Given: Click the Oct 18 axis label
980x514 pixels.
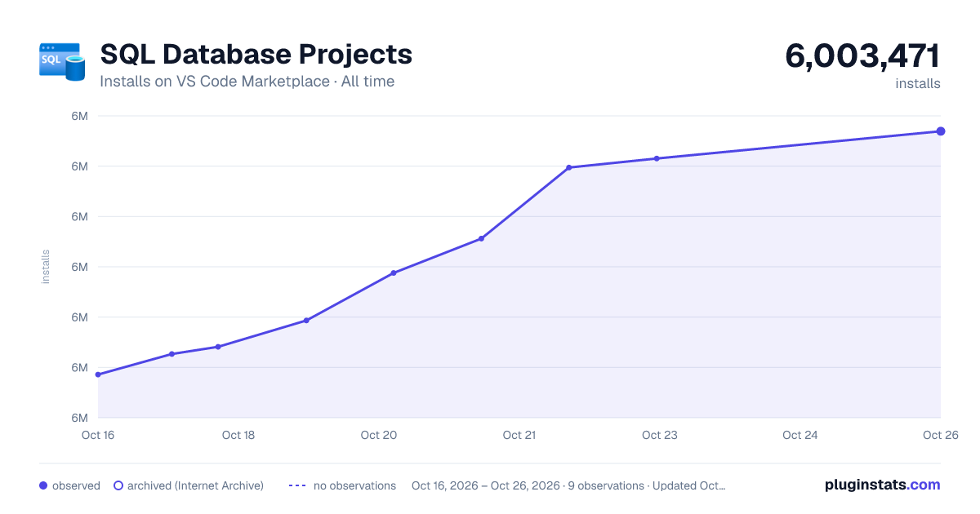Looking at the screenshot, I should click(238, 435).
